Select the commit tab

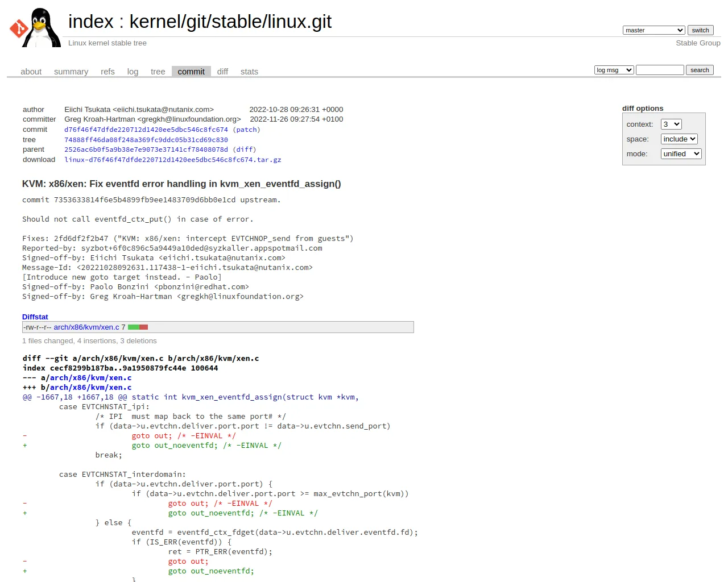pyautogui.click(x=191, y=72)
